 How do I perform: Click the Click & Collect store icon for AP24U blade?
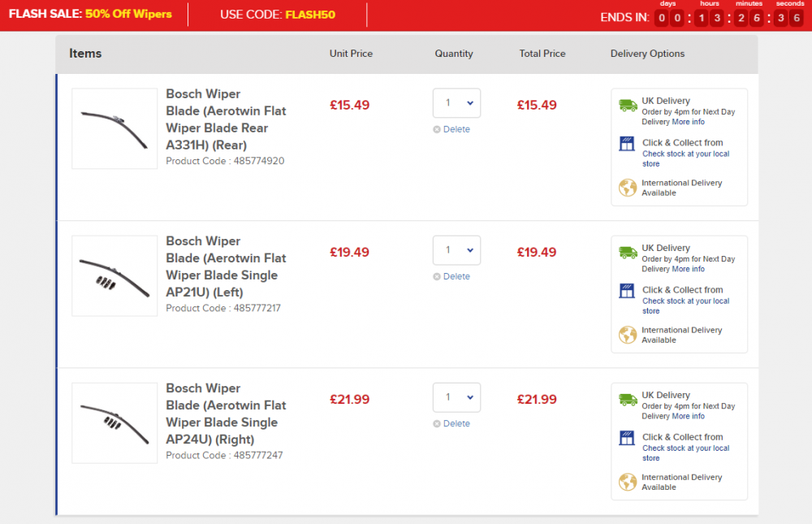click(627, 438)
